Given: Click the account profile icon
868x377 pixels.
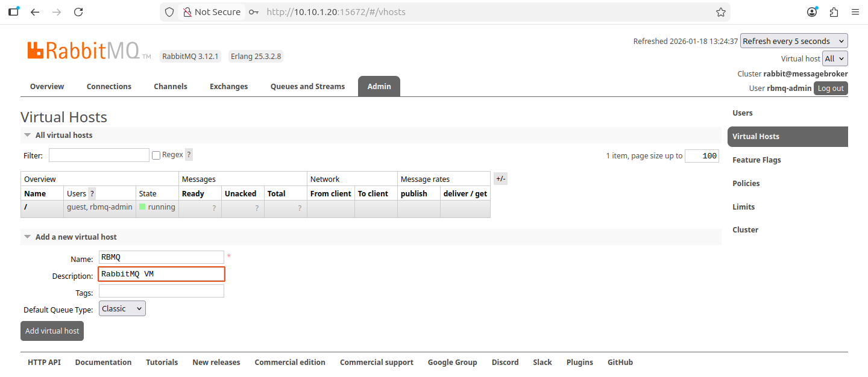Looking at the screenshot, I should [x=812, y=12].
